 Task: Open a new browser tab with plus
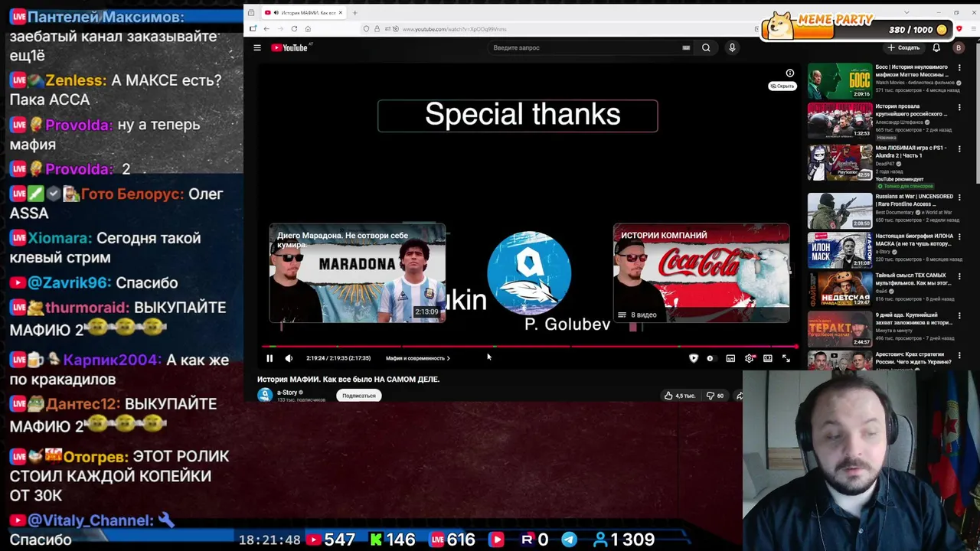pyautogui.click(x=354, y=12)
